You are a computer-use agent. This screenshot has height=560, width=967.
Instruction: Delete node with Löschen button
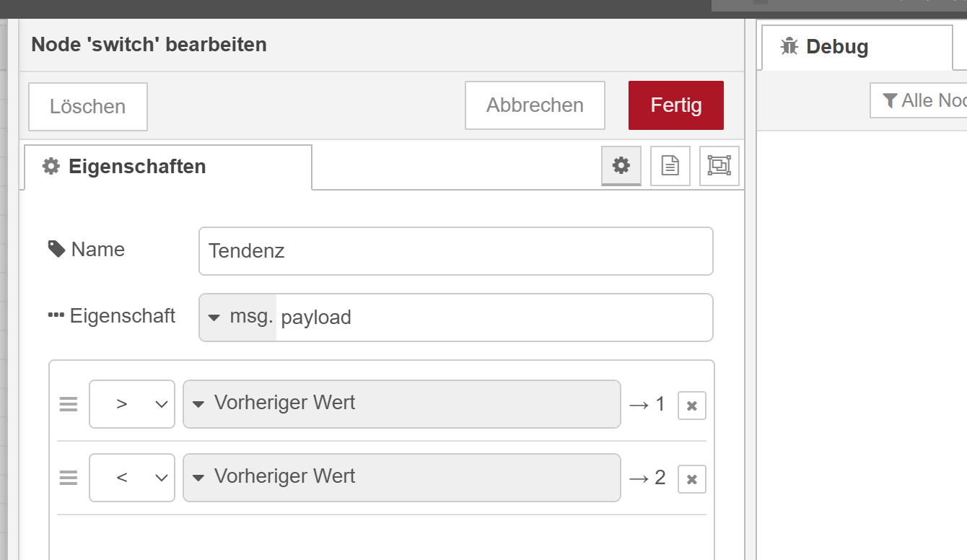coord(87,107)
